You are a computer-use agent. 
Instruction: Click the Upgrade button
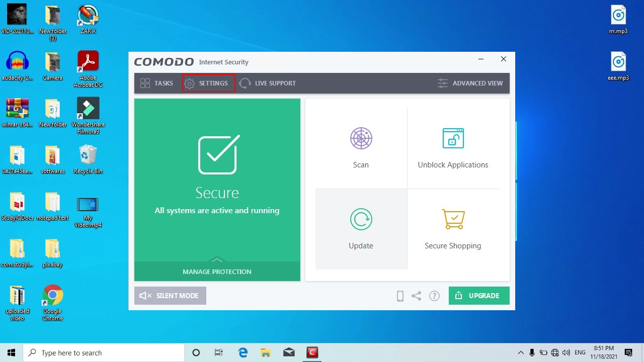[x=479, y=296]
